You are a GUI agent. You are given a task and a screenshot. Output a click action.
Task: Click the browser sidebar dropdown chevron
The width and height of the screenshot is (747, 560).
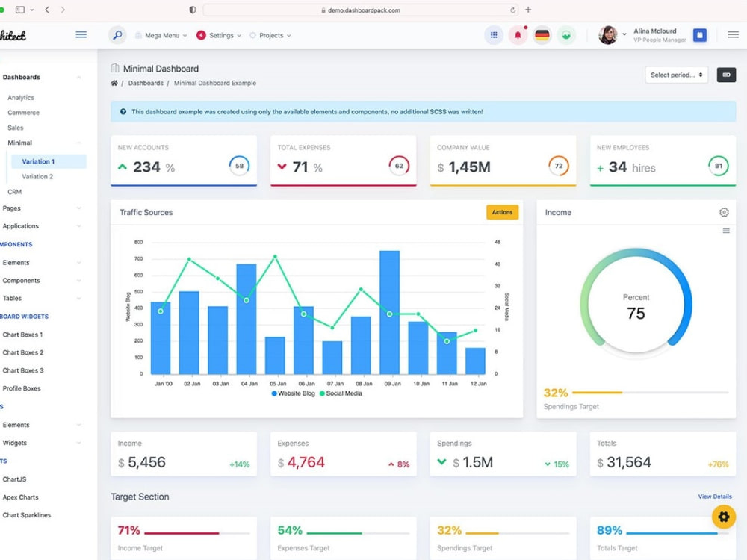pos(32,10)
